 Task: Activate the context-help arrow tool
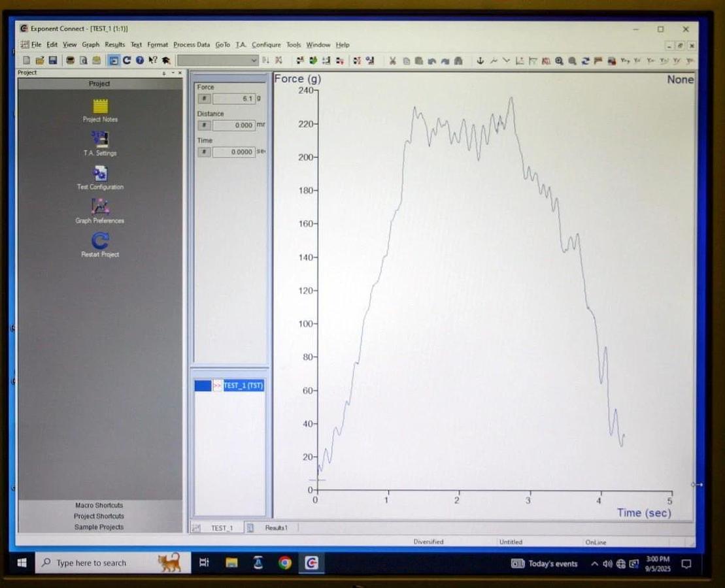point(153,59)
